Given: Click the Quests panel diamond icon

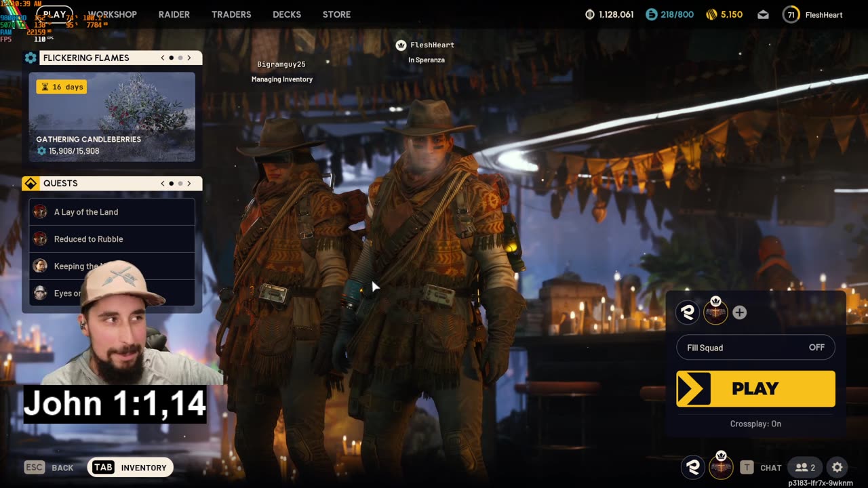Looking at the screenshot, I should [31, 184].
